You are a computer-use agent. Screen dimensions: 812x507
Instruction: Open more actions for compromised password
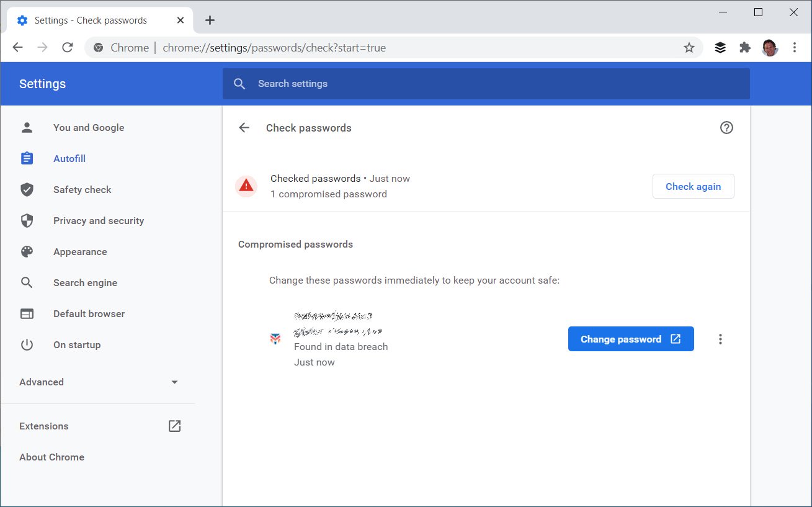(x=720, y=339)
